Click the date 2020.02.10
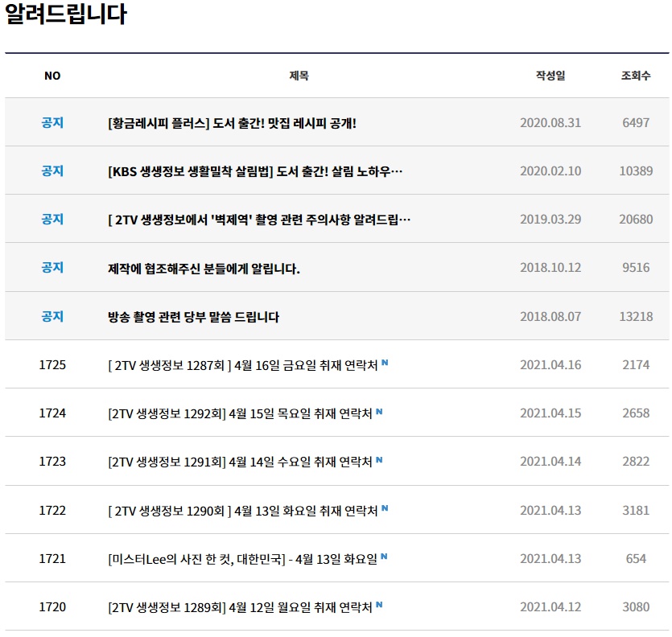Screen dimensions: 672x637 (x=550, y=171)
